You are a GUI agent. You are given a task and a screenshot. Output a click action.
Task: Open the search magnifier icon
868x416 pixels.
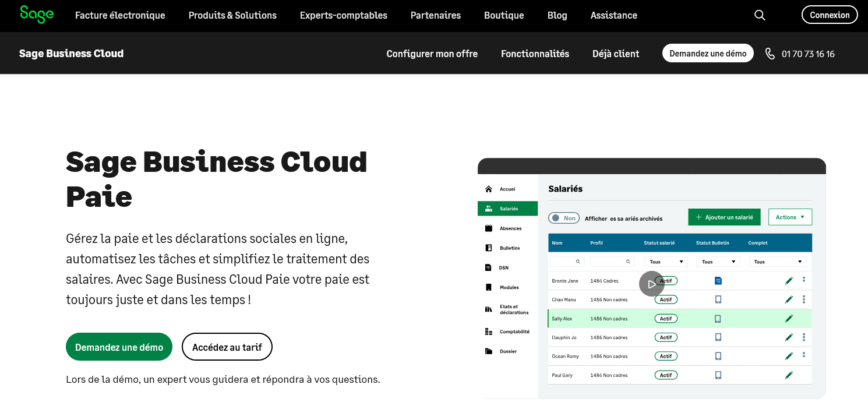pos(760,15)
